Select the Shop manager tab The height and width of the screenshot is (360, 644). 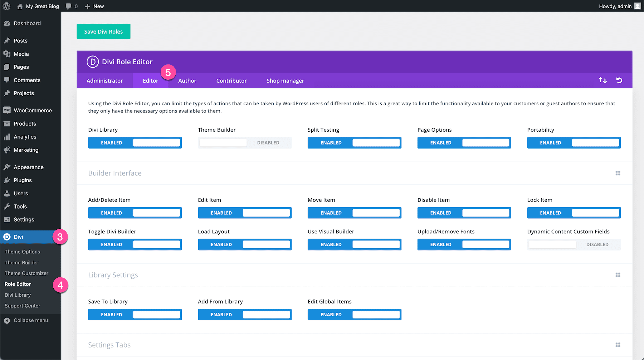click(x=285, y=81)
